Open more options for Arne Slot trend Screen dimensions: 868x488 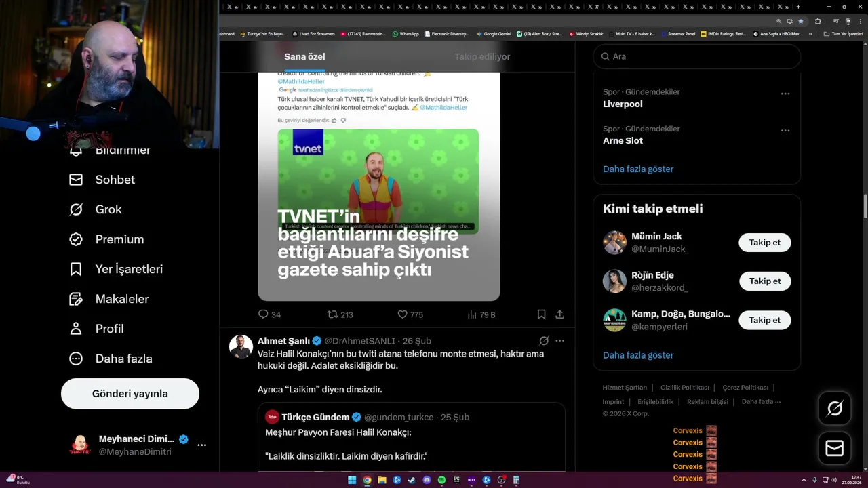(785, 130)
